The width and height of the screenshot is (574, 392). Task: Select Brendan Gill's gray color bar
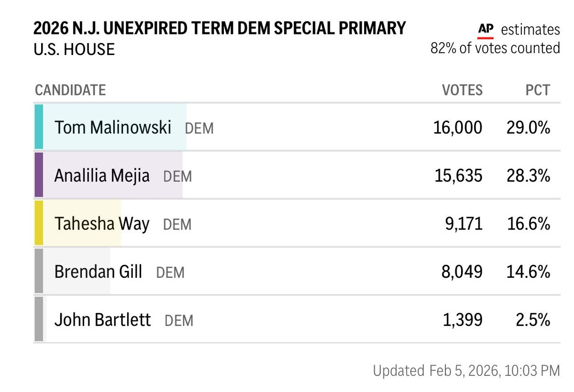tap(39, 271)
